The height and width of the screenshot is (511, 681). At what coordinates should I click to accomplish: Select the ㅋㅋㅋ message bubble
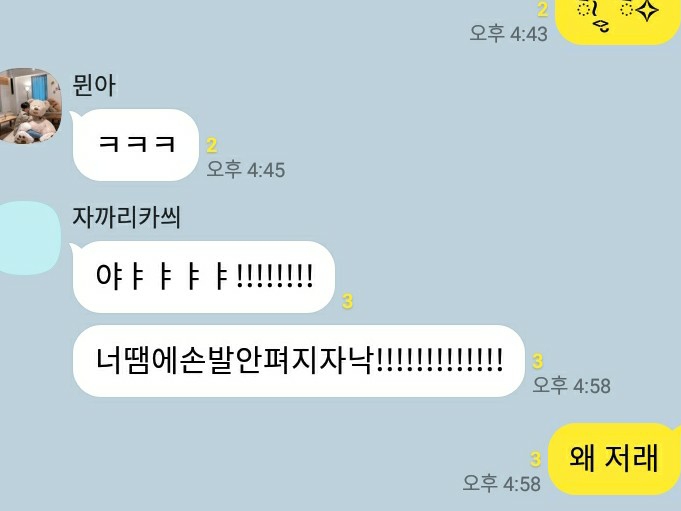point(136,145)
